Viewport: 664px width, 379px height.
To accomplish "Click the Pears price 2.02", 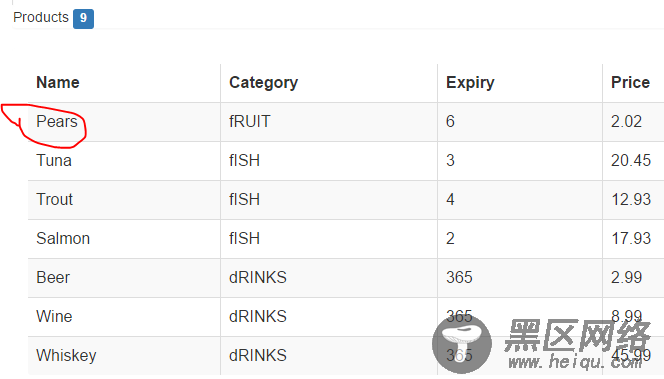I will [x=626, y=122].
